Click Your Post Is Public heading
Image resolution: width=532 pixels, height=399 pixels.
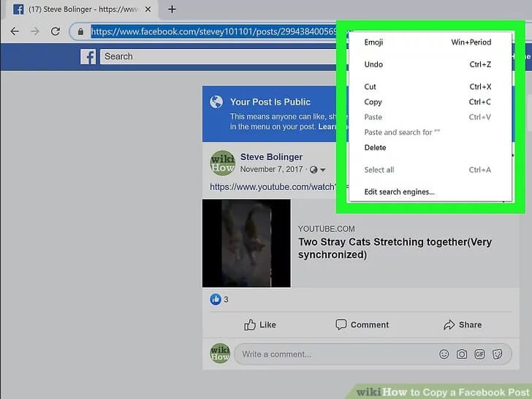[x=270, y=102]
